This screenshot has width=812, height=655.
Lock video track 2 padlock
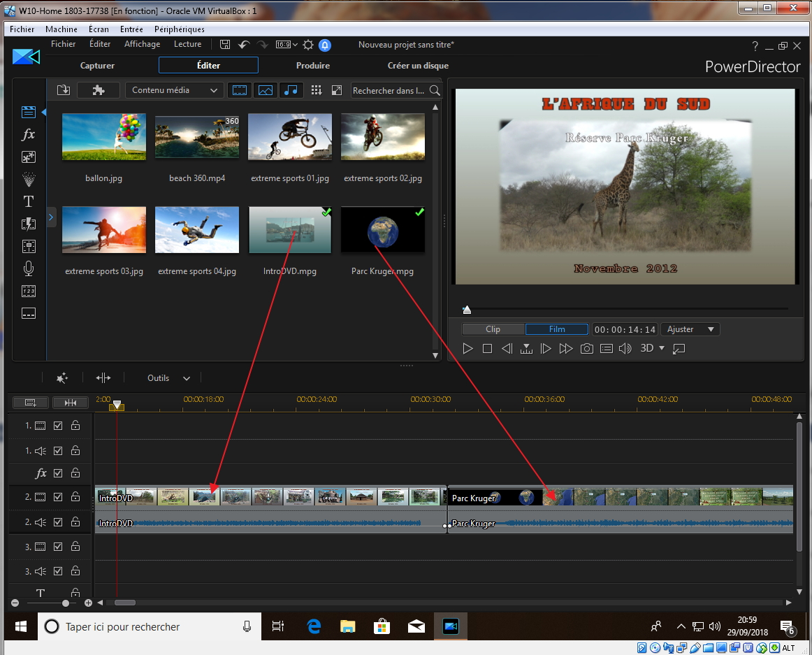75,497
